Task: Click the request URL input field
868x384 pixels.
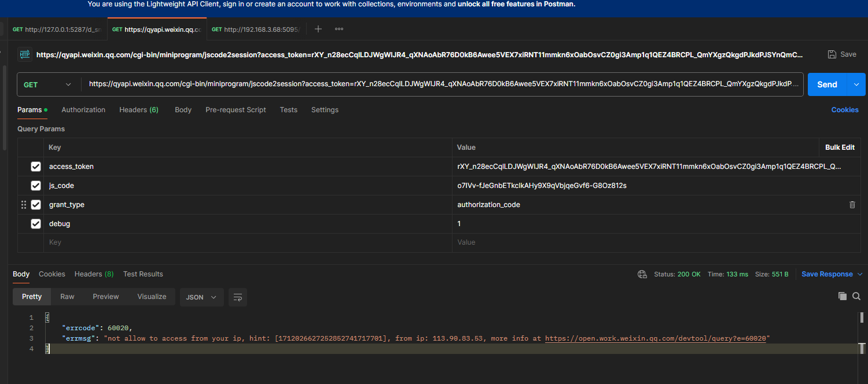Action: [x=443, y=84]
